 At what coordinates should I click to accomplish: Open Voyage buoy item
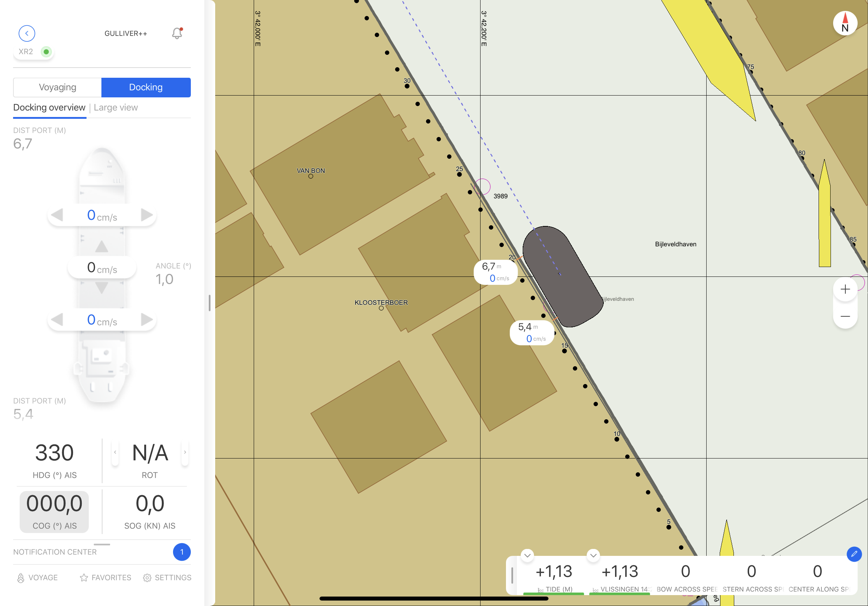(37, 577)
